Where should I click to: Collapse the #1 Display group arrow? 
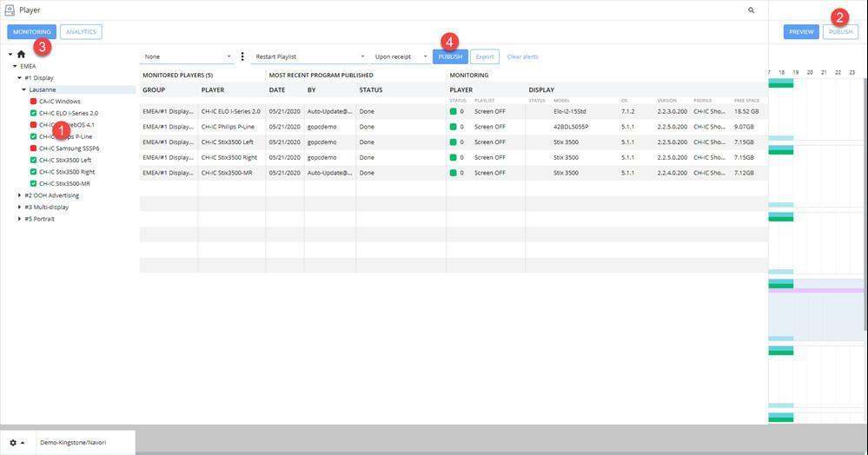click(x=19, y=78)
